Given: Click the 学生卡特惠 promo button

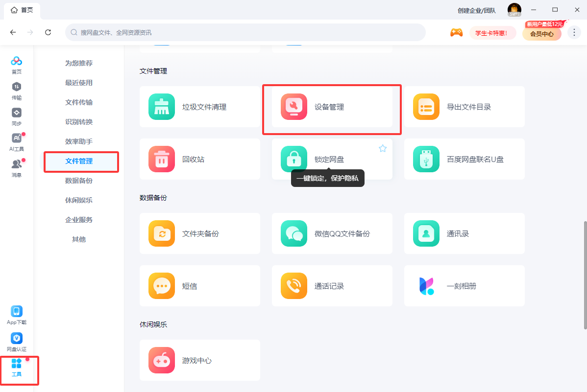Looking at the screenshot, I should coord(491,33).
